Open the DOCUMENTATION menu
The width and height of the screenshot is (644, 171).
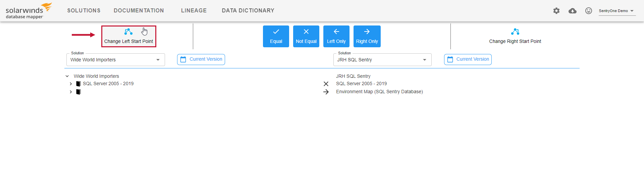(x=139, y=11)
